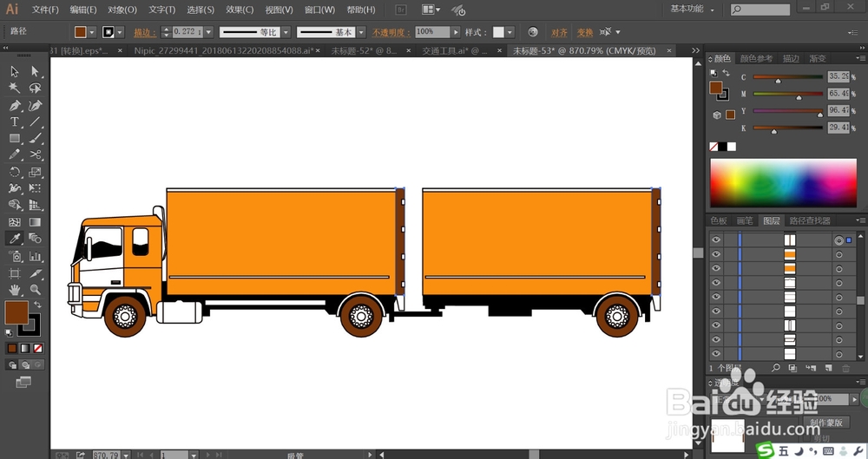Select the Direct Selection (white arrow) tool
868x459 pixels.
(x=35, y=71)
